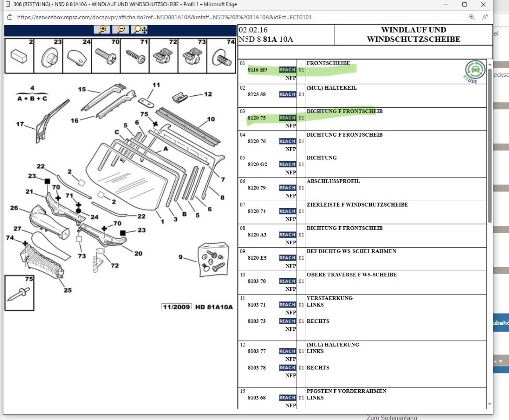
Task: Click the scroll up arrow of parts list
Action: pyautogui.click(x=490, y=64)
